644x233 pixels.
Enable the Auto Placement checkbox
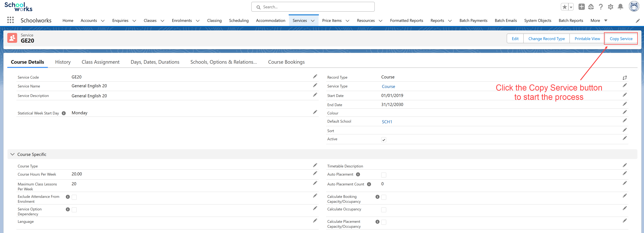(383, 175)
